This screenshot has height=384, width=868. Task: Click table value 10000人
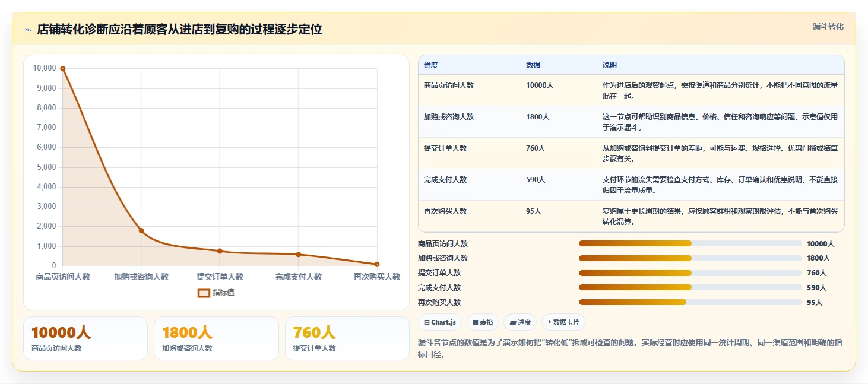click(540, 85)
